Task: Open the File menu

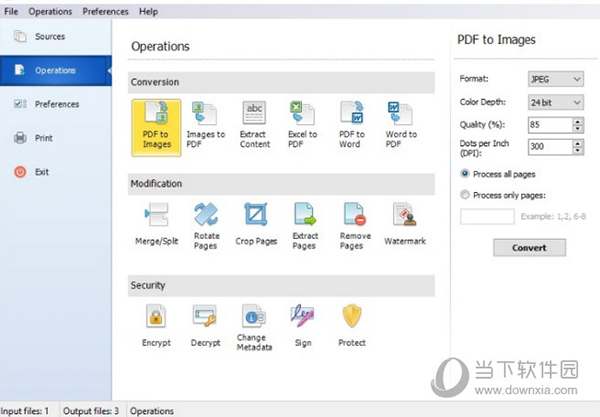Action: (x=11, y=12)
